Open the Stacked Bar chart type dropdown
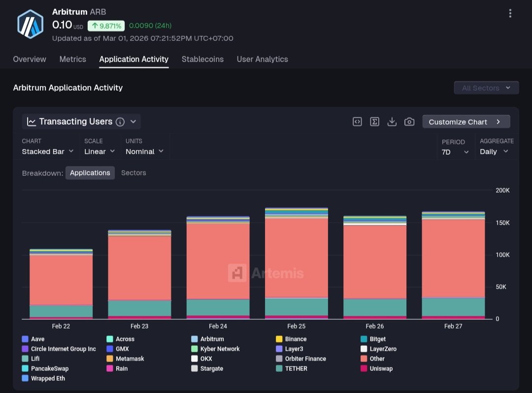532x393 pixels. click(x=48, y=152)
